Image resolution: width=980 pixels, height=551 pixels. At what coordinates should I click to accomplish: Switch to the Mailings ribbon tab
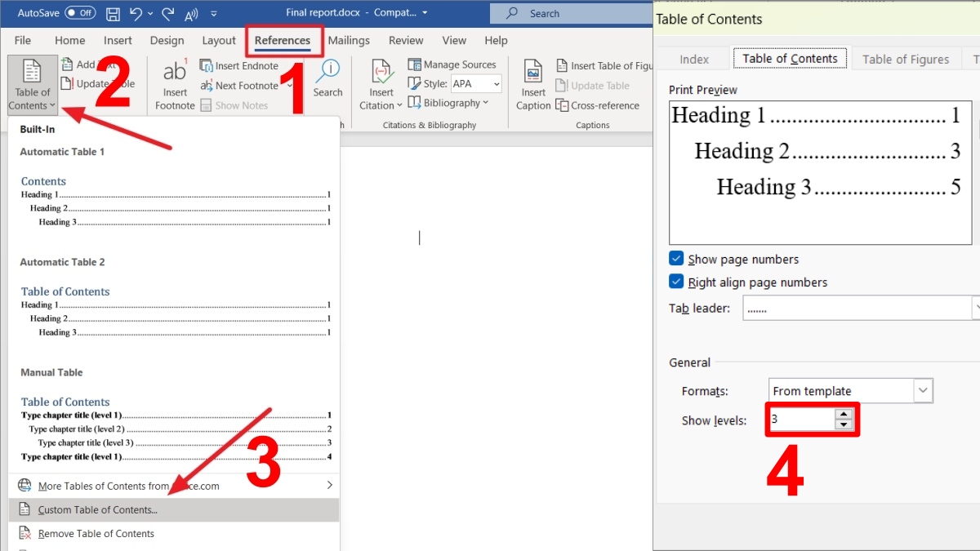coord(349,40)
